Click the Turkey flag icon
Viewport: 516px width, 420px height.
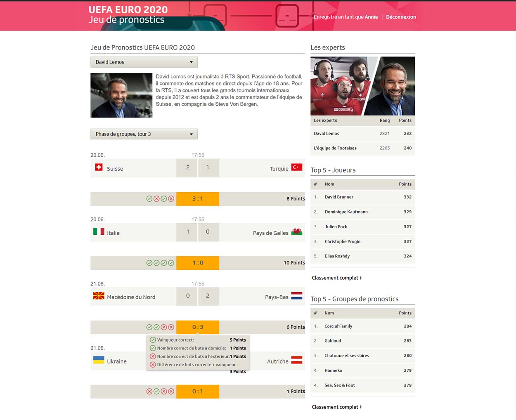tap(297, 167)
